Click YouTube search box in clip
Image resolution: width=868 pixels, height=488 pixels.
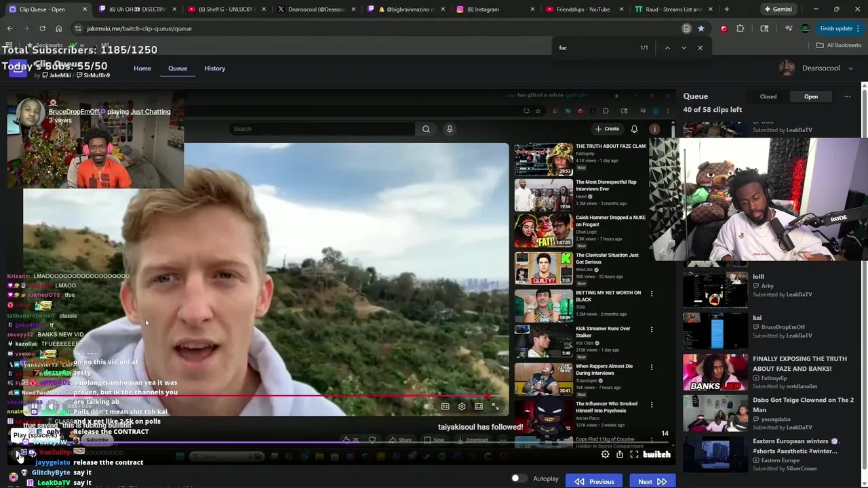[x=322, y=129]
